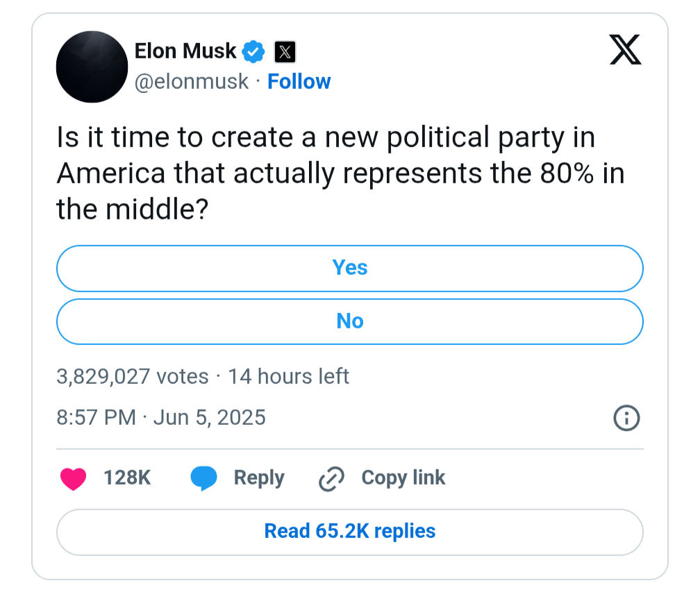Follow the @elonmusk account
Image resolution: width=700 pixels, height=606 pixels.
[299, 82]
